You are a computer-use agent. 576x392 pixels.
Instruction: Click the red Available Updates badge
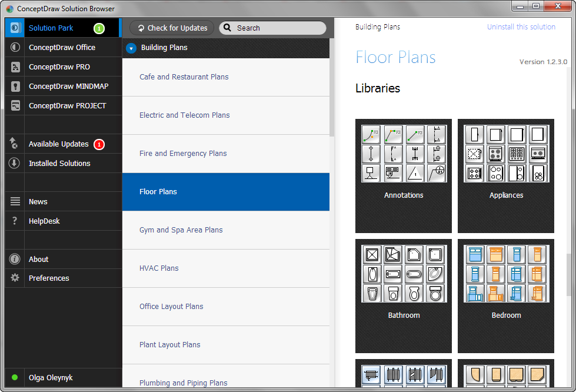click(99, 144)
